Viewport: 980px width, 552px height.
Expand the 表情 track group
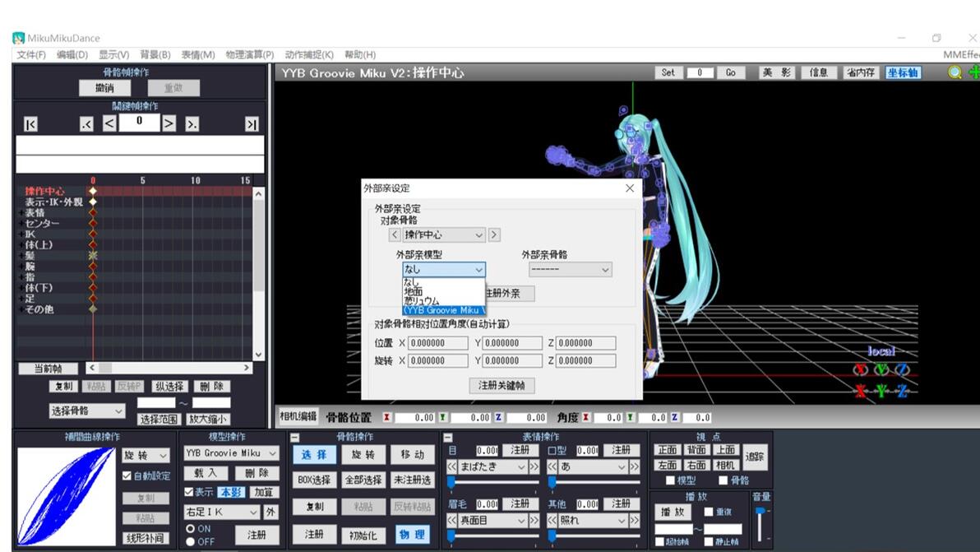(21, 212)
